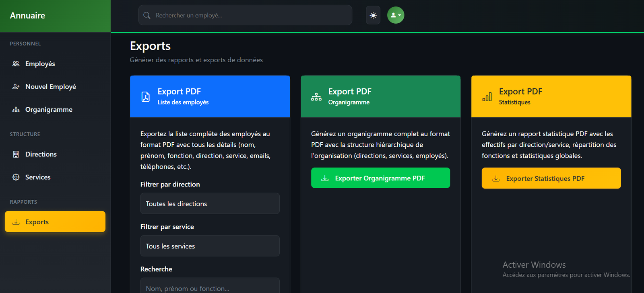Click the Nom, prénom ou fonction input
644x293 pixels.
210,287
